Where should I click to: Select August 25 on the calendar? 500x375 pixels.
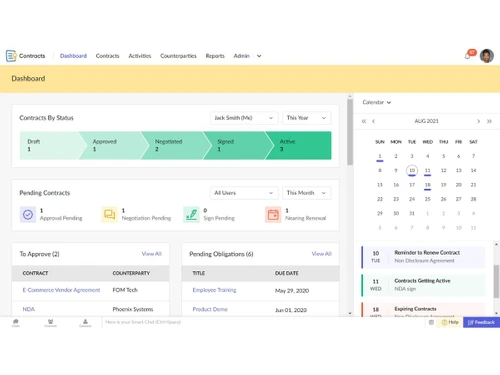click(x=428, y=199)
